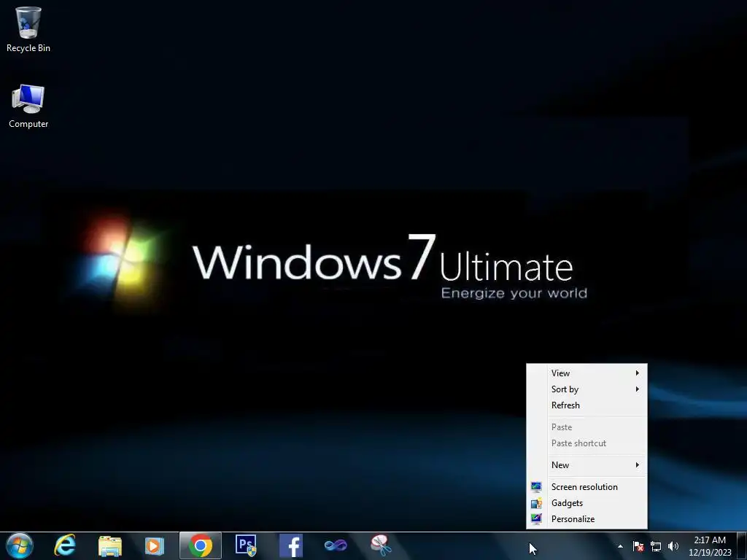747x560 pixels.
Task: Click the Screen resolution monitor icon
Action: click(x=536, y=486)
